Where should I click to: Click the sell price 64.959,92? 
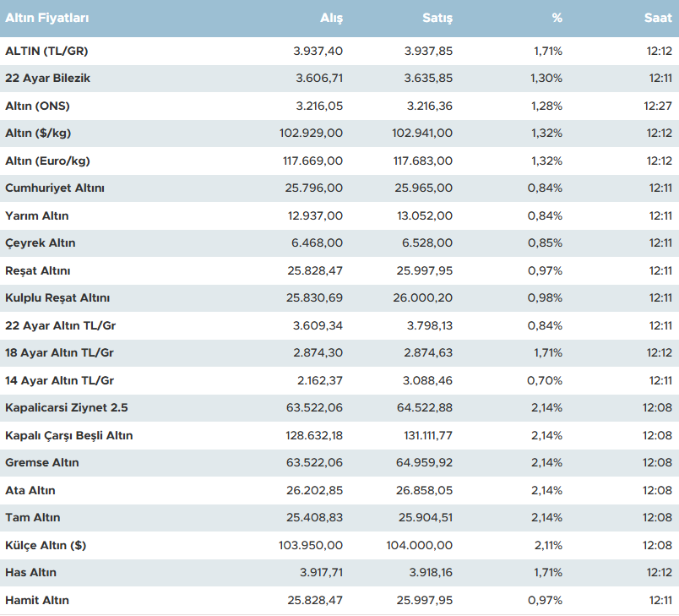(424, 463)
